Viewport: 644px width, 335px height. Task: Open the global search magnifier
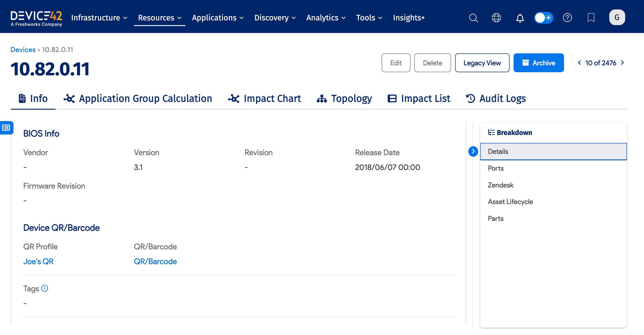(x=473, y=18)
